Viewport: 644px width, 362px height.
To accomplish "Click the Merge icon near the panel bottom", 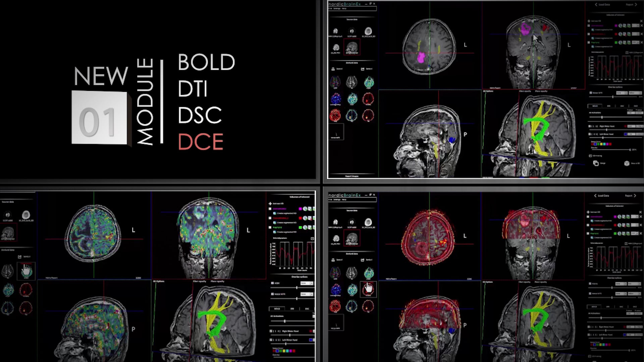I will click(595, 163).
